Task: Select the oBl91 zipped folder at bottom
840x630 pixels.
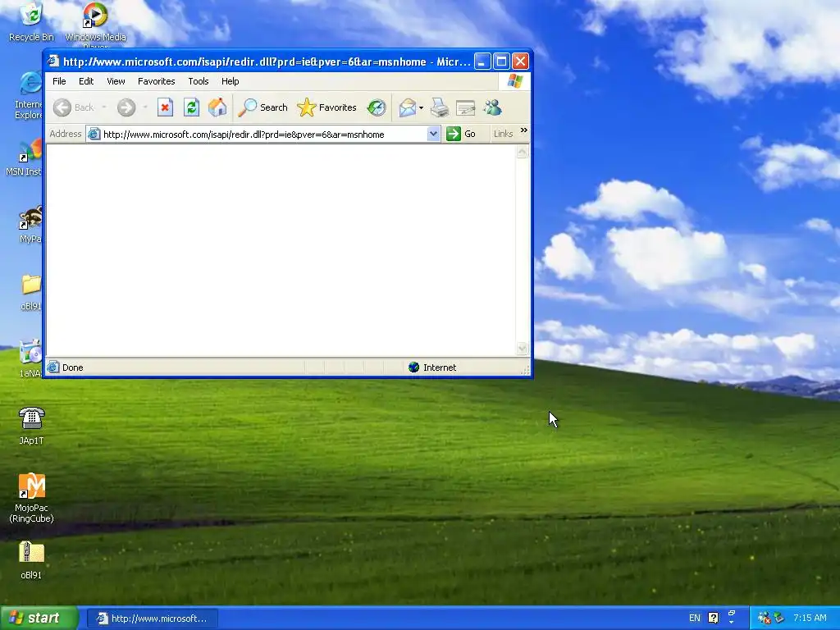Action: tap(31, 560)
